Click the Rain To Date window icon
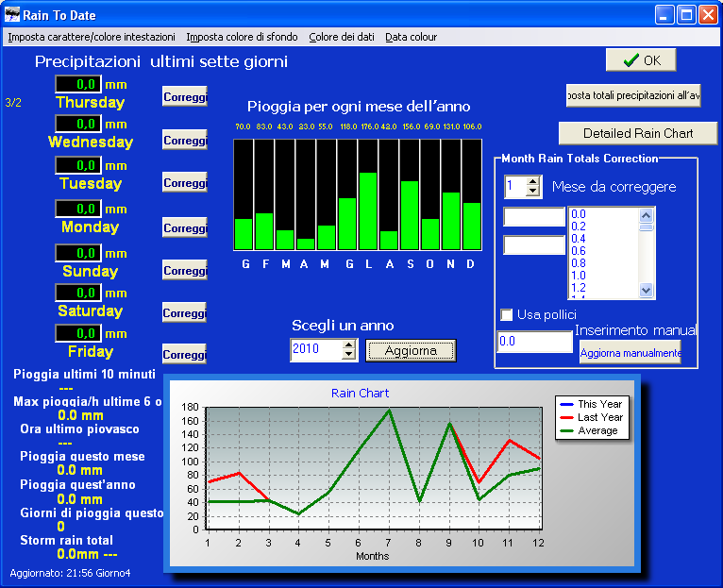Viewport: 723px width, 588px height. coord(12,14)
